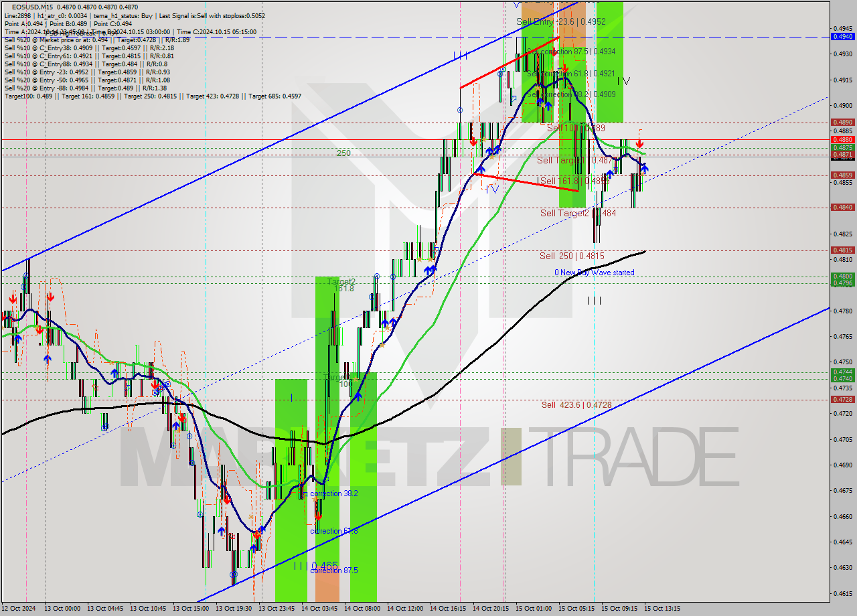
Task: Click the '0 New Buy Wave started' label
Action: tap(594, 273)
